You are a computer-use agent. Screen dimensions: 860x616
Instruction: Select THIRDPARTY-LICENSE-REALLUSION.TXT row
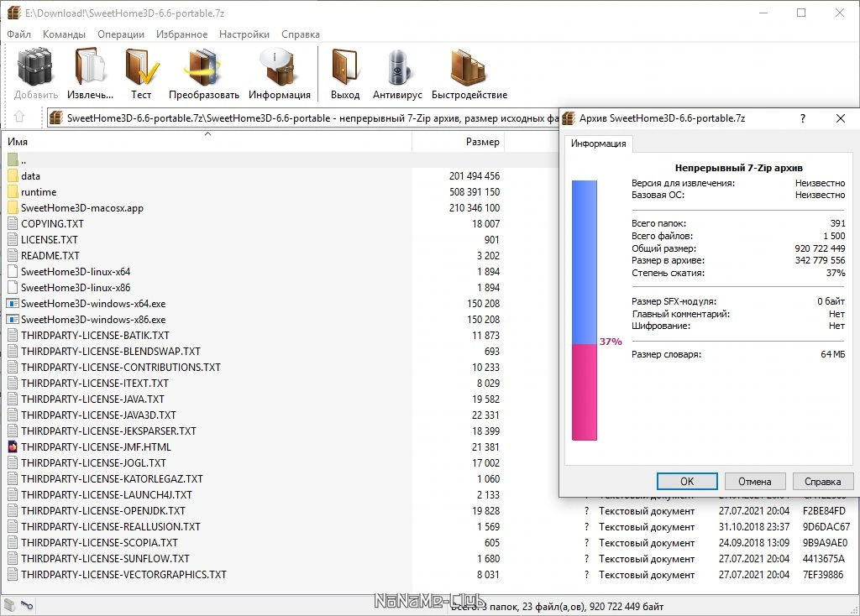coord(430,526)
